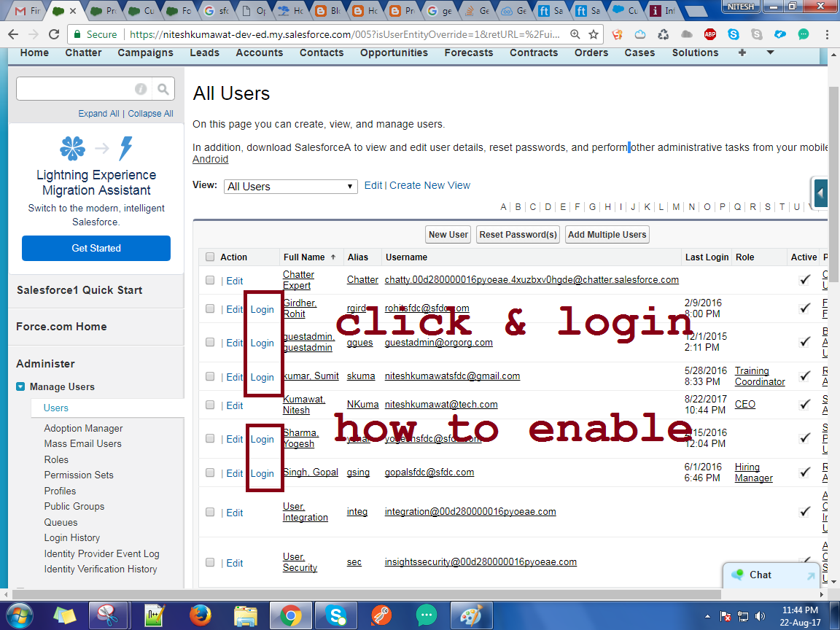
Task: Click Reset Password(s) button
Action: coord(518,235)
